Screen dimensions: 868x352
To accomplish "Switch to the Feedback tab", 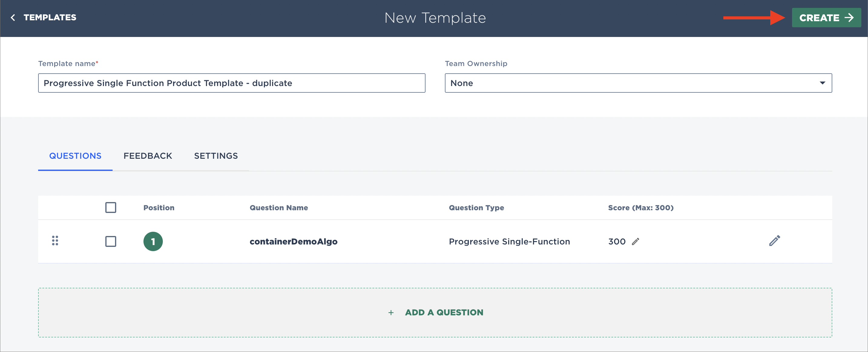I will click(x=148, y=156).
